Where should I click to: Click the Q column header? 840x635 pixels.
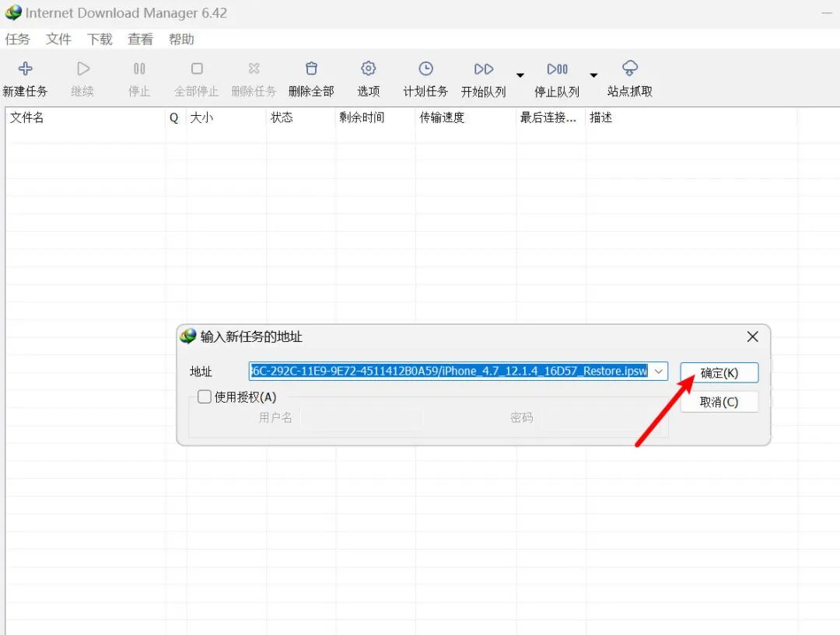[x=176, y=117]
